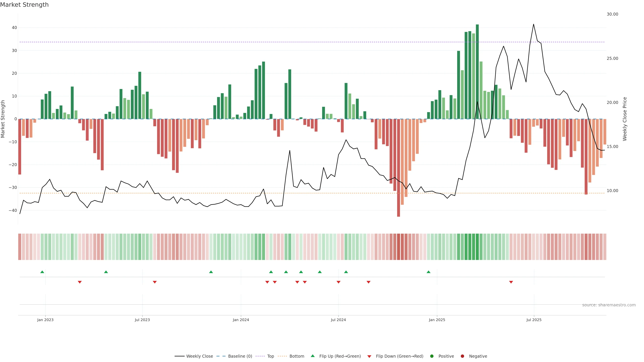This screenshot has height=362, width=644.
Task: Click the Market Strength chart title
Action: pyautogui.click(x=24, y=5)
